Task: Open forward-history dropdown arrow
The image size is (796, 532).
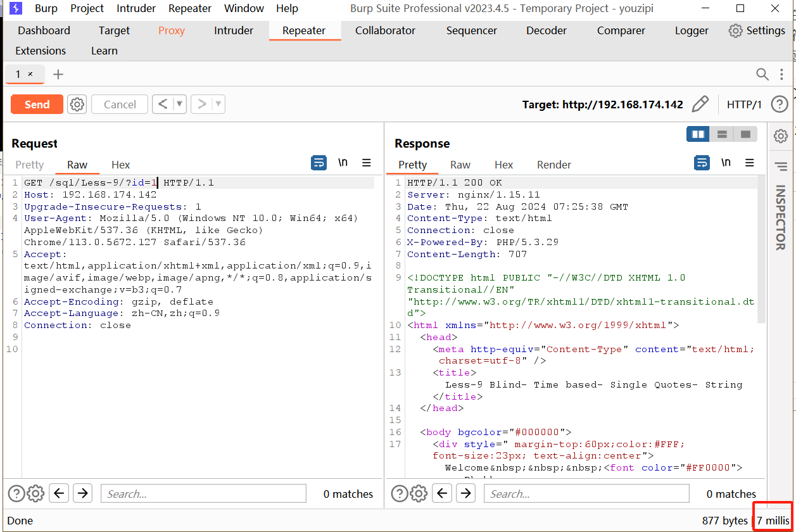Action: (218, 104)
